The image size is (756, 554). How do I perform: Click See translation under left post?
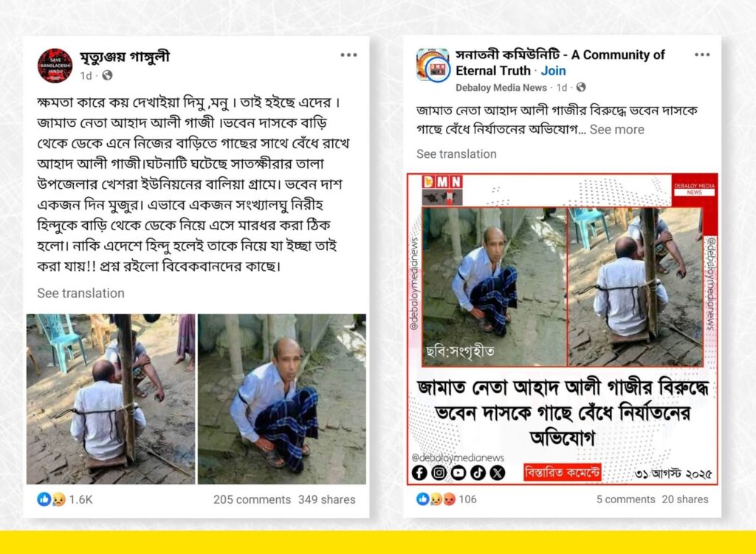(80, 293)
